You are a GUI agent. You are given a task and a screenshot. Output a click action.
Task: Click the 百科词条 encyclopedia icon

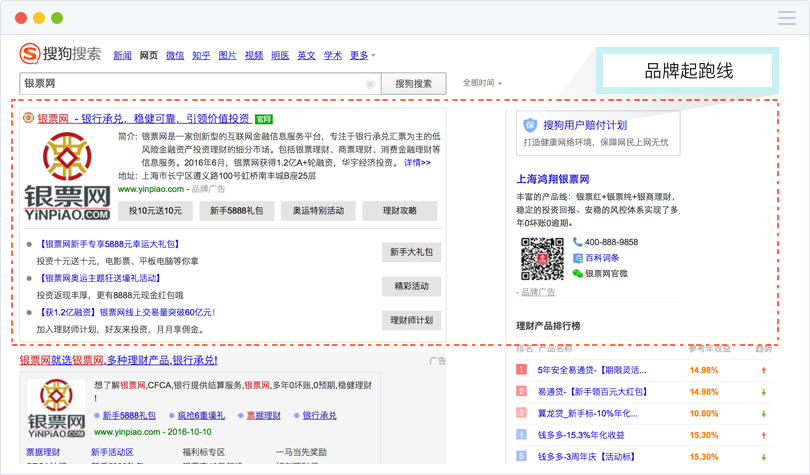(578, 258)
